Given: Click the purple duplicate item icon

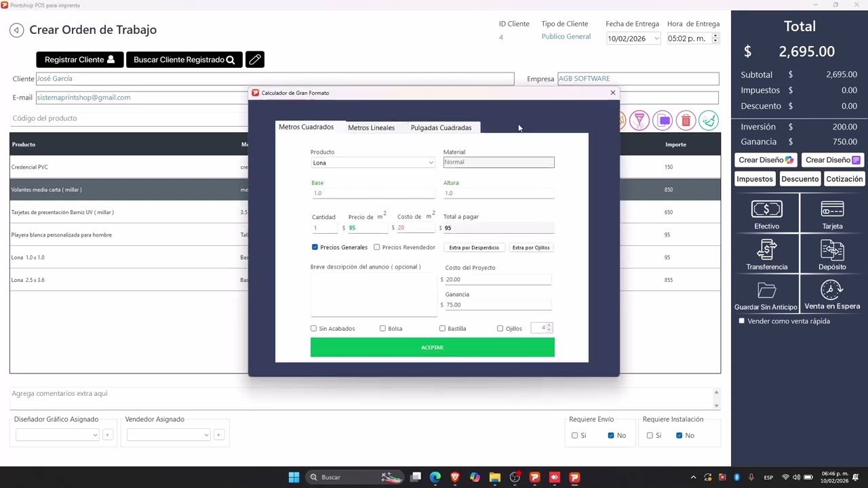Looking at the screenshot, I should (x=664, y=121).
